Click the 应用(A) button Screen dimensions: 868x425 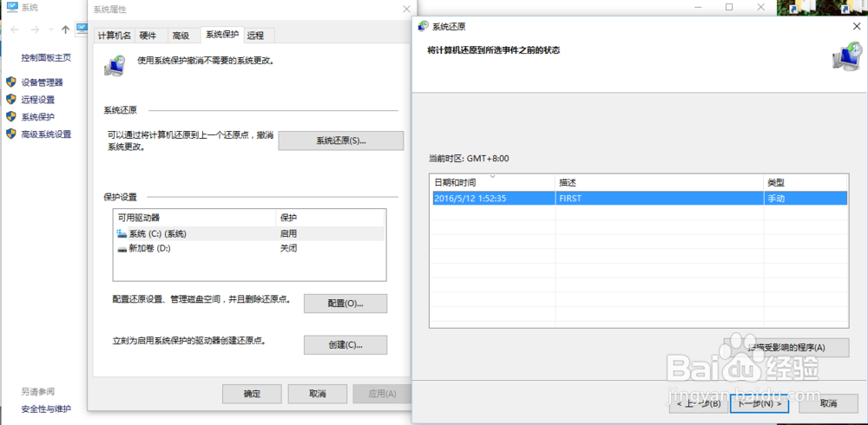click(x=382, y=394)
